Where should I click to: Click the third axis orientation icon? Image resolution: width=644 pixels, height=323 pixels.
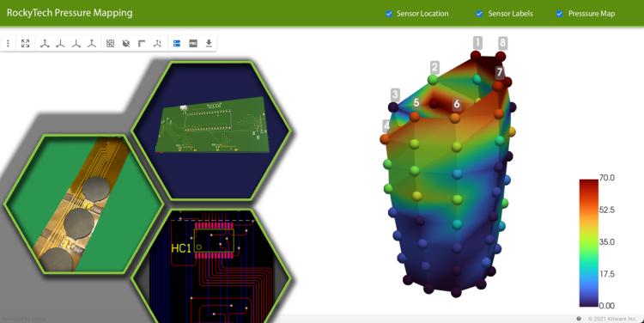76,44
